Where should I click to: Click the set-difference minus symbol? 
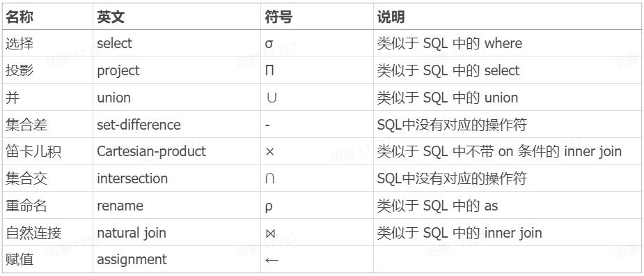pyautogui.click(x=267, y=125)
